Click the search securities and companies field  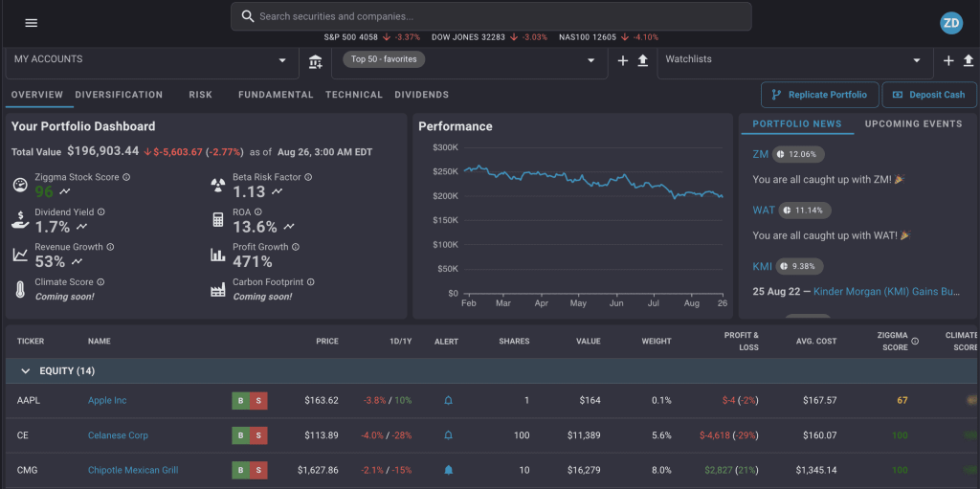pos(491,16)
